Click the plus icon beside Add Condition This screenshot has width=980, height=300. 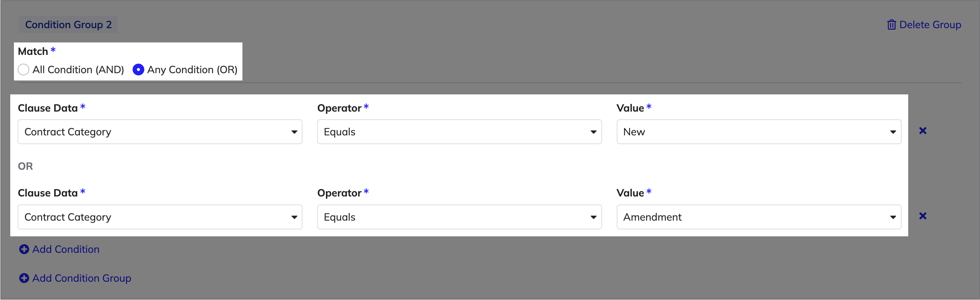point(24,249)
